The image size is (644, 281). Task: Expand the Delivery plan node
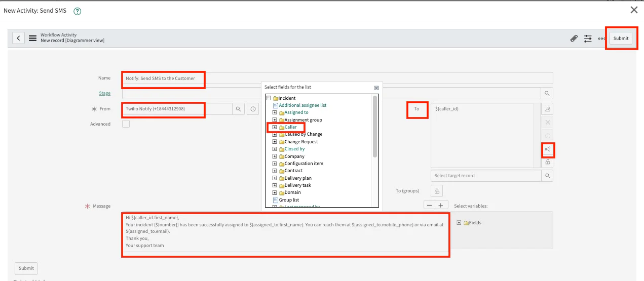275,178
